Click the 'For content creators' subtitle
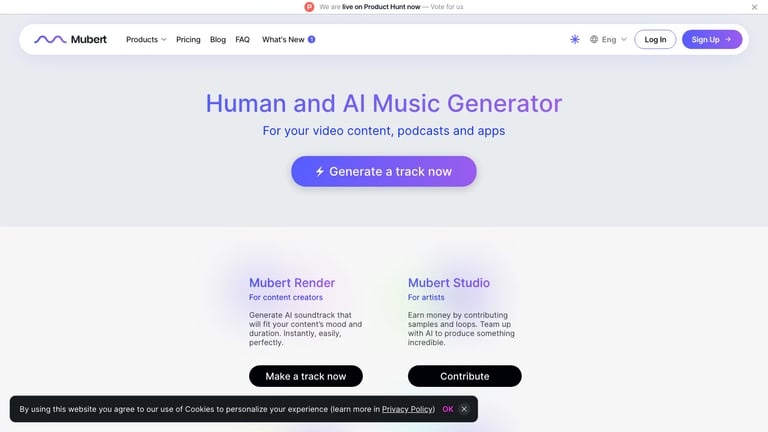Viewport: 768px width, 432px height. point(286,297)
